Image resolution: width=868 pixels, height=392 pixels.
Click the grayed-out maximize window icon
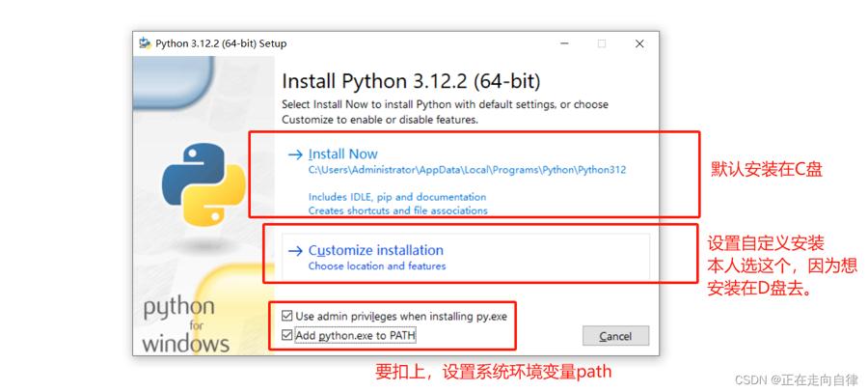602,43
